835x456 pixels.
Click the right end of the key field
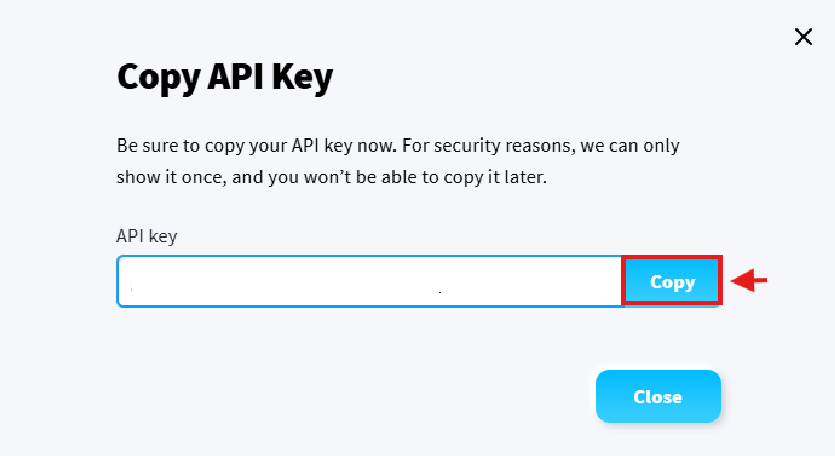612,282
